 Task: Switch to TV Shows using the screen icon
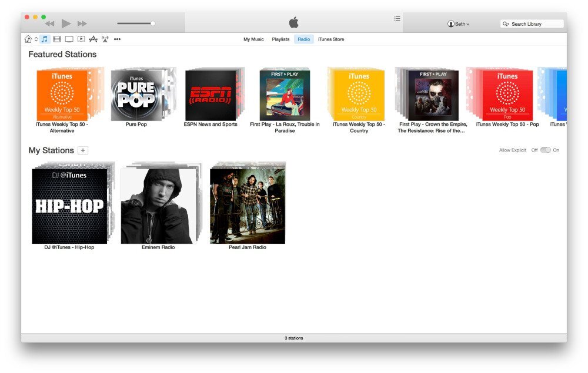pos(69,39)
